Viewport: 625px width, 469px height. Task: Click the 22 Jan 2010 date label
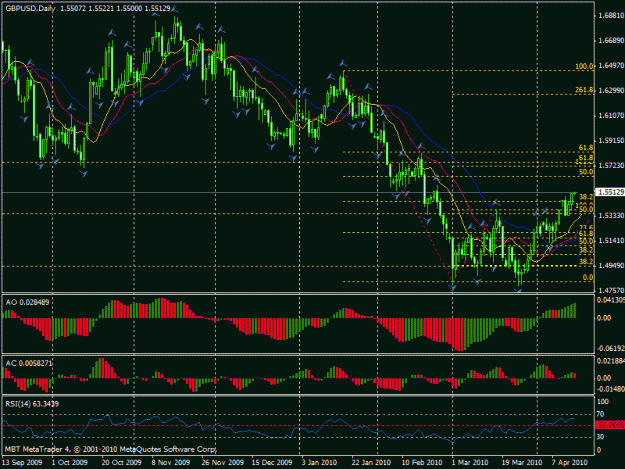[371, 462]
